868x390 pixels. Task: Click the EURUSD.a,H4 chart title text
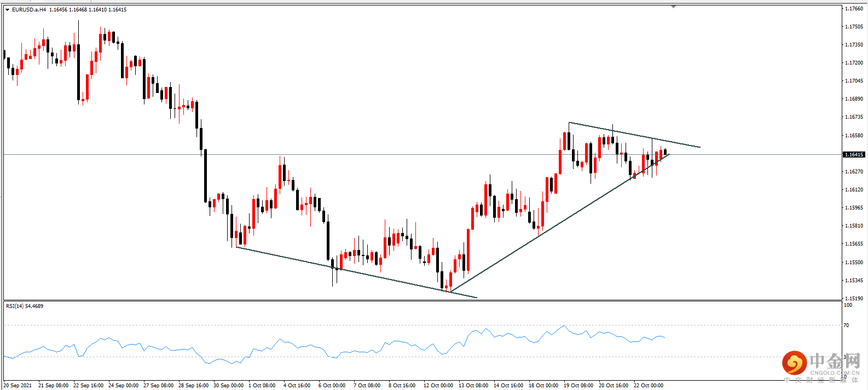(x=28, y=9)
